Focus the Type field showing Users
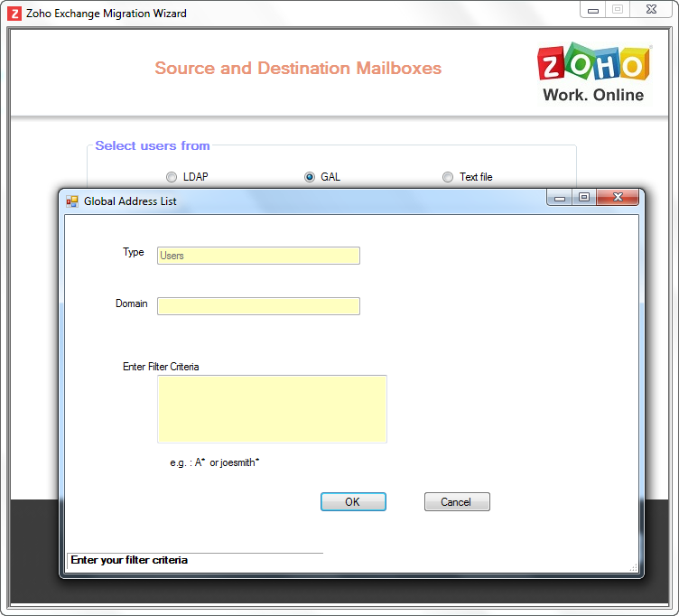679x616 pixels. pyautogui.click(x=258, y=256)
